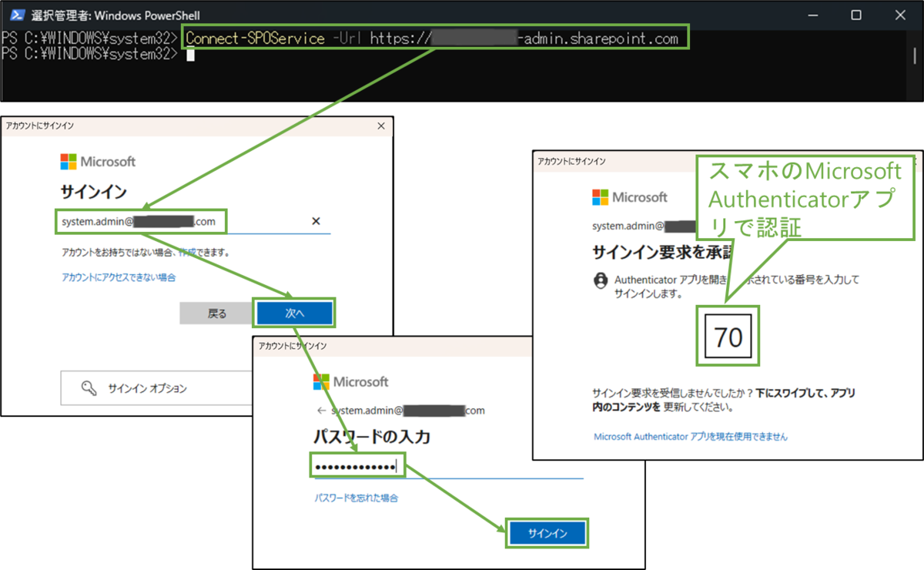The width and height of the screenshot is (924, 570).
Task: Open the 'create one' account link
Action: pos(187,252)
